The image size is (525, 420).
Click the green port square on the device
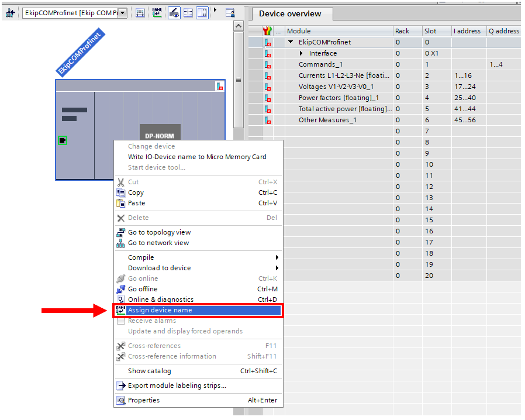point(63,140)
